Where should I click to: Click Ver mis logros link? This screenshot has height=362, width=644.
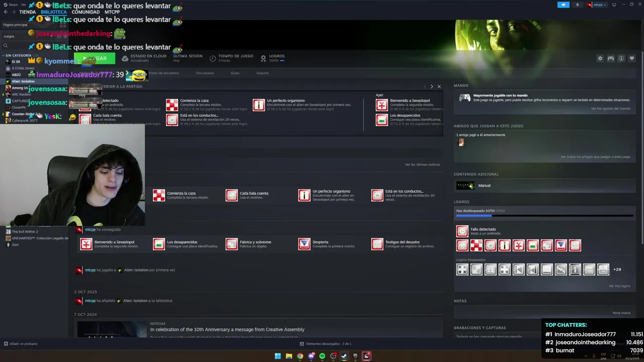click(x=619, y=286)
